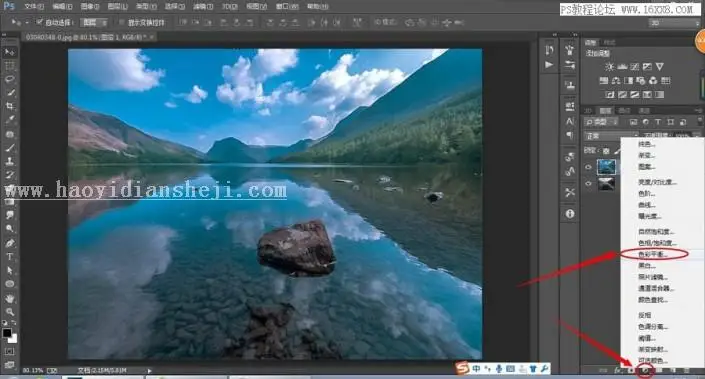
Task: Toggle the Auto-Select checkbox
Action: tap(40, 22)
